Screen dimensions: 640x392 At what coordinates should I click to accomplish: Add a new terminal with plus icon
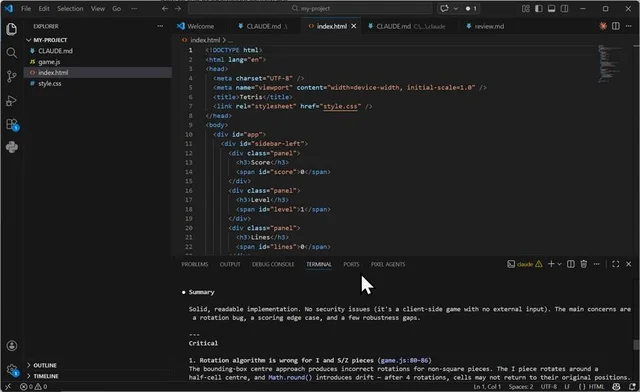(x=551, y=264)
